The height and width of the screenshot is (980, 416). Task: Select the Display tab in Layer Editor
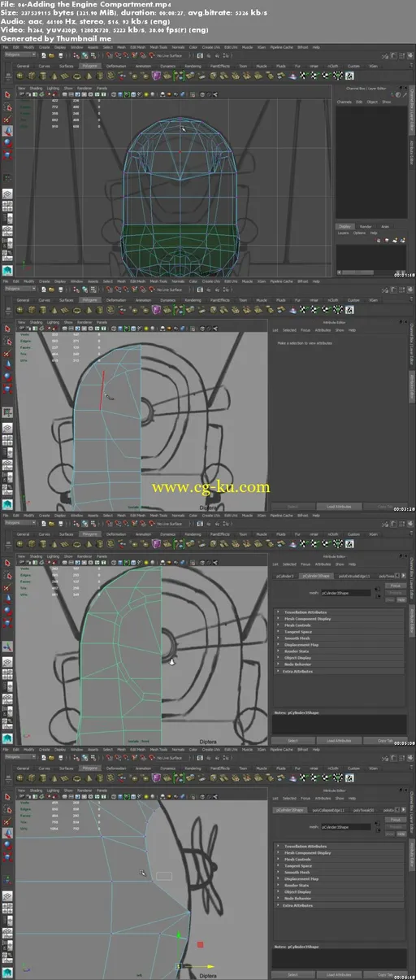[x=345, y=226]
